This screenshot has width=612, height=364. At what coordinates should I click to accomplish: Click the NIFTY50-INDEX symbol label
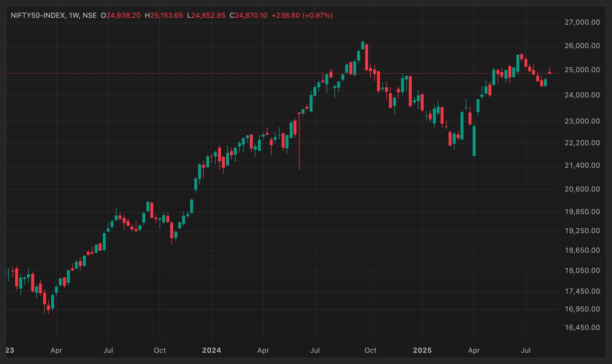click(x=38, y=15)
